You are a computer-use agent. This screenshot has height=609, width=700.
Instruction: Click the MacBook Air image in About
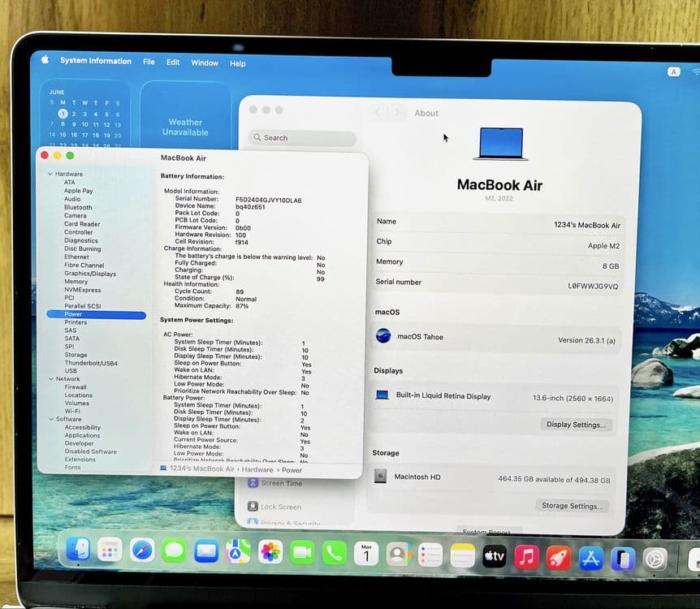click(x=501, y=144)
